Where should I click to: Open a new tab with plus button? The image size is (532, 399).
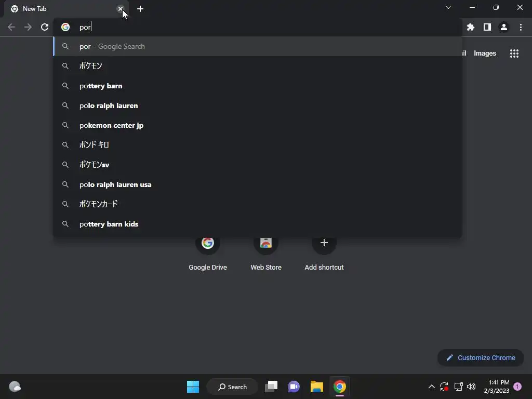pyautogui.click(x=140, y=9)
